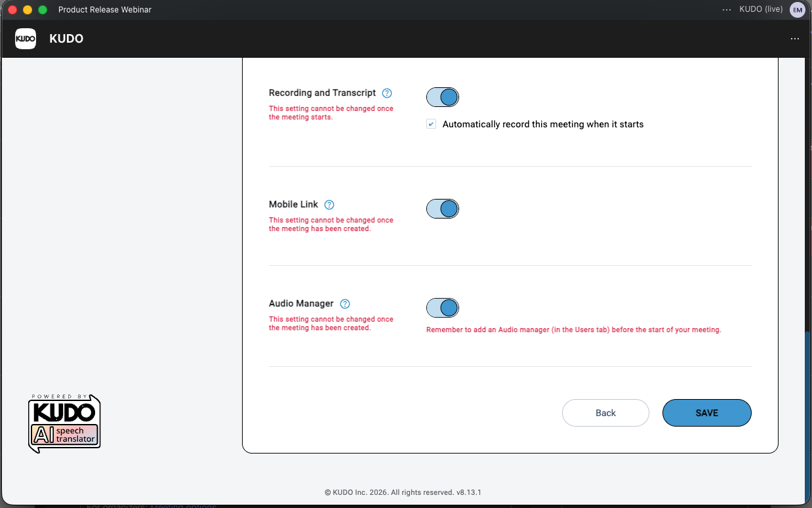Click the KUDO logo in header
The height and width of the screenshot is (508, 812).
pyautogui.click(x=26, y=39)
